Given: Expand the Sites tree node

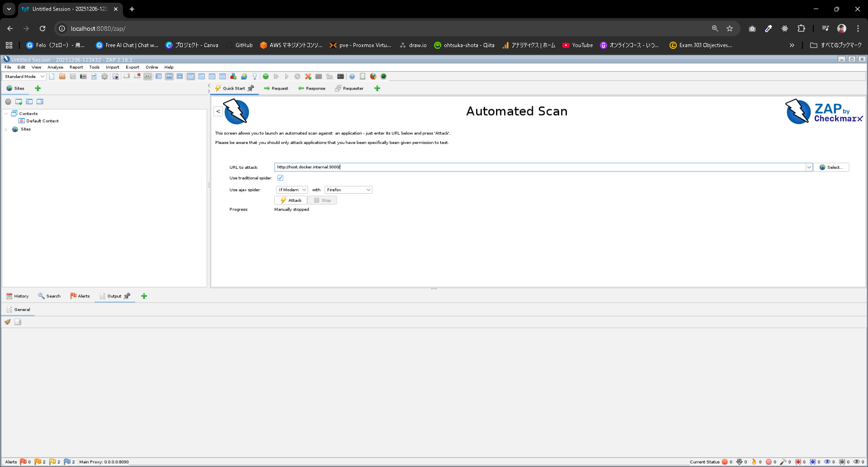Looking at the screenshot, I should [x=6, y=129].
